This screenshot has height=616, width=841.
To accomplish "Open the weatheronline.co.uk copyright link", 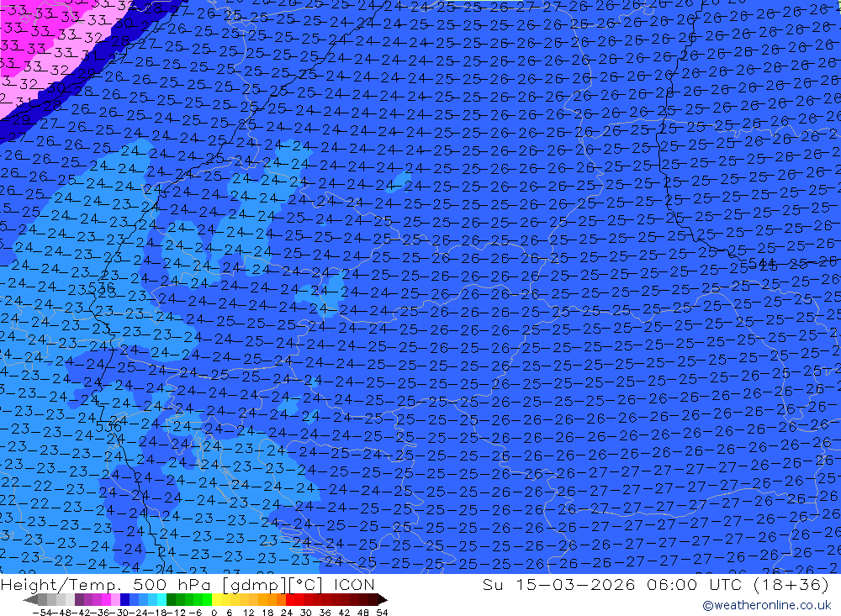I will [x=766, y=605].
